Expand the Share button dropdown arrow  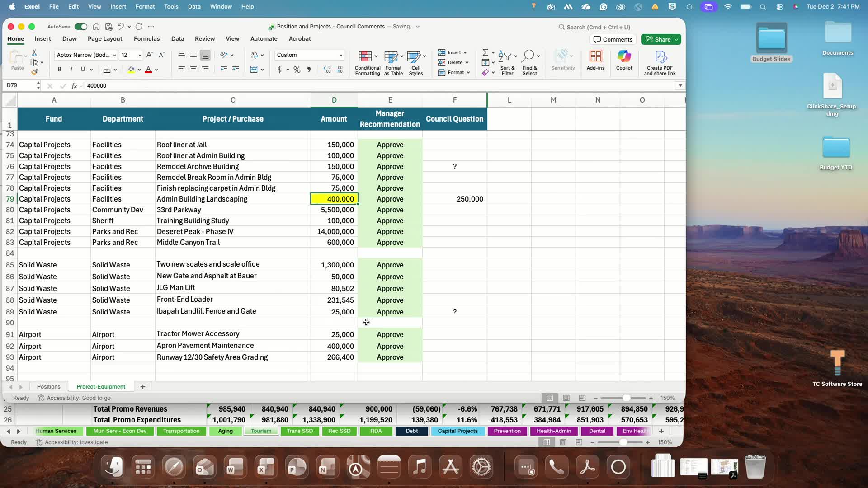(676, 40)
